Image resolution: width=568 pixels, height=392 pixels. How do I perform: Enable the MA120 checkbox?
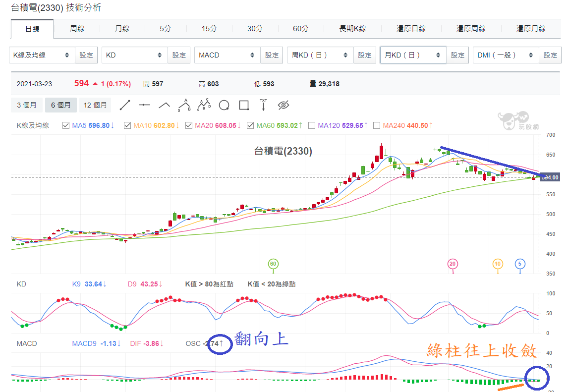tap(312, 126)
